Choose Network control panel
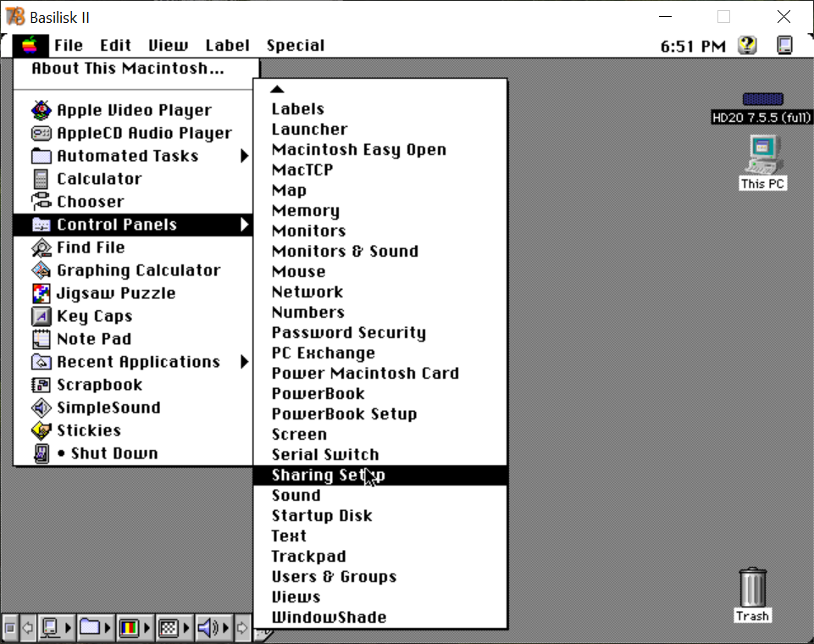Image resolution: width=814 pixels, height=644 pixels. pyautogui.click(x=380, y=291)
